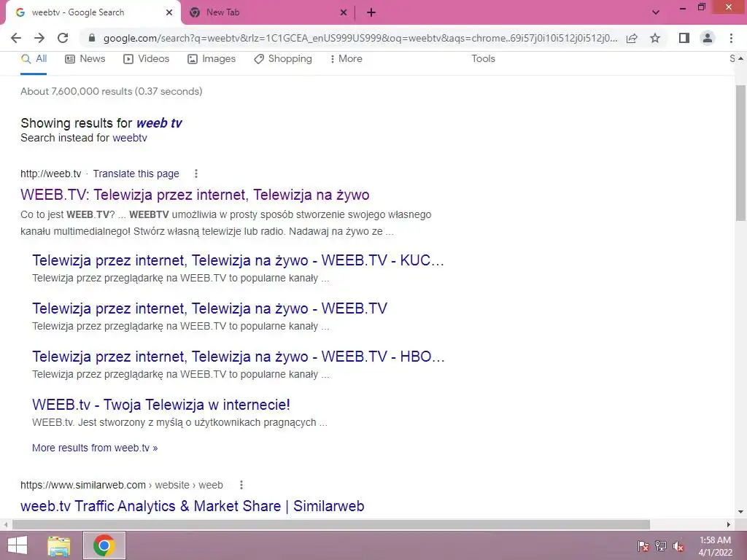Image resolution: width=747 pixels, height=560 pixels.
Task: Close the New Tab tab
Action: 344,12
